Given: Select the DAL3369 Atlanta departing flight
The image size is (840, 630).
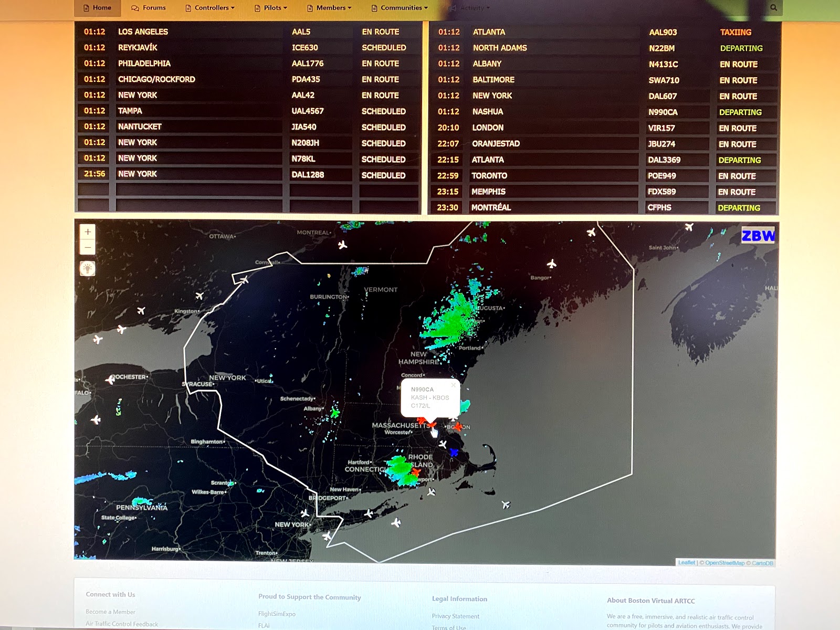Looking at the screenshot, I should [x=605, y=160].
